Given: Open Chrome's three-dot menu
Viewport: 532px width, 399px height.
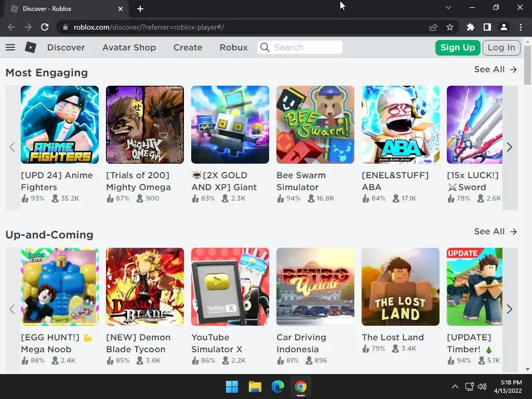Looking at the screenshot, I should (521, 27).
